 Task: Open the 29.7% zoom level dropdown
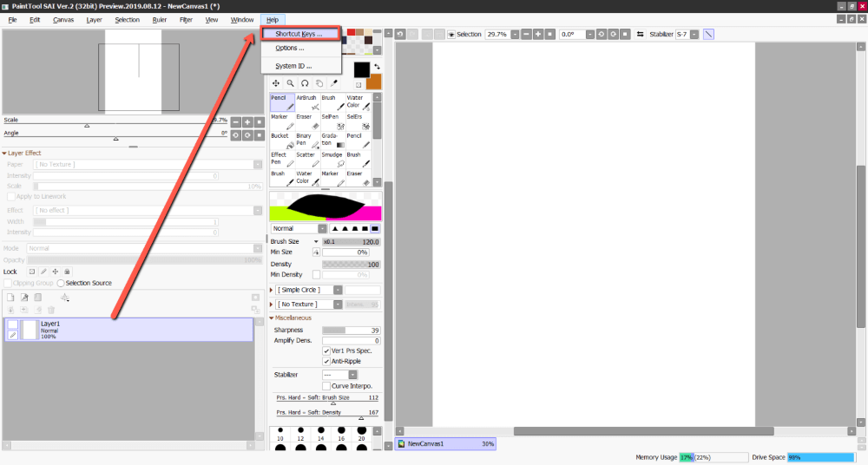coord(515,35)
